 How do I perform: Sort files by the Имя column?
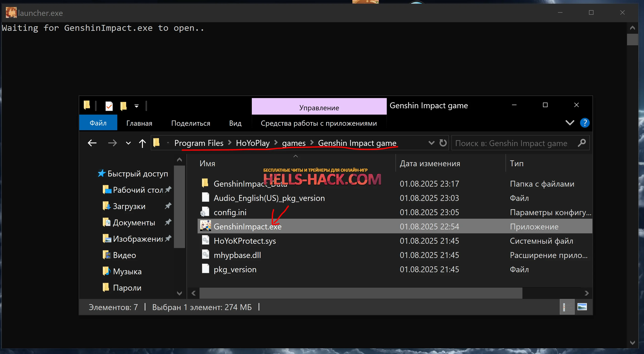[207, 164]
